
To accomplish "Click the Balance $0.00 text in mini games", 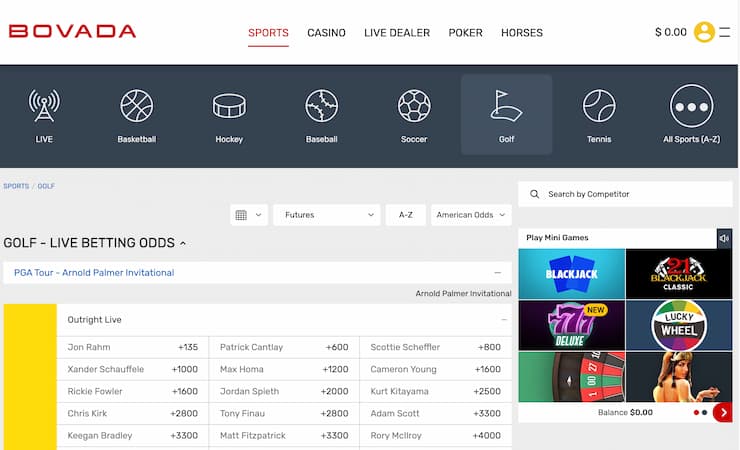I will [625, 412].
